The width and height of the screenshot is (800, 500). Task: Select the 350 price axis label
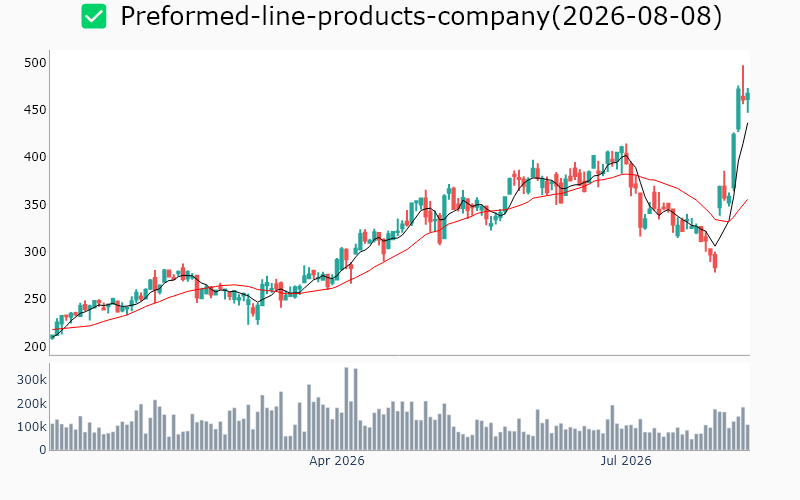coord(35,205)
